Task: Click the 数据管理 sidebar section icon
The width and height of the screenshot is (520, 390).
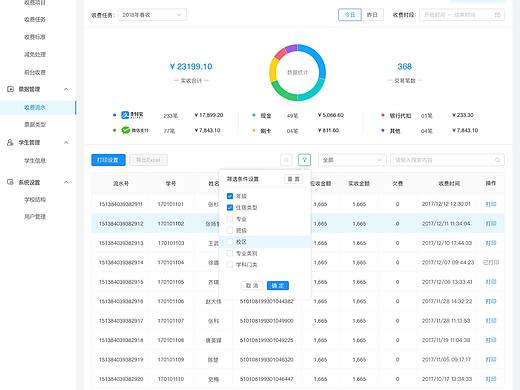Action: click(10, 89)
